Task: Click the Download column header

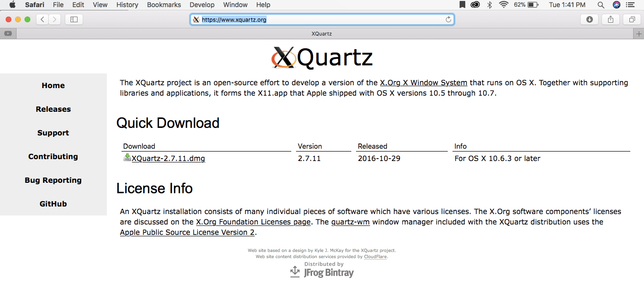Action: pyautogui.click(x=139, y=146)
